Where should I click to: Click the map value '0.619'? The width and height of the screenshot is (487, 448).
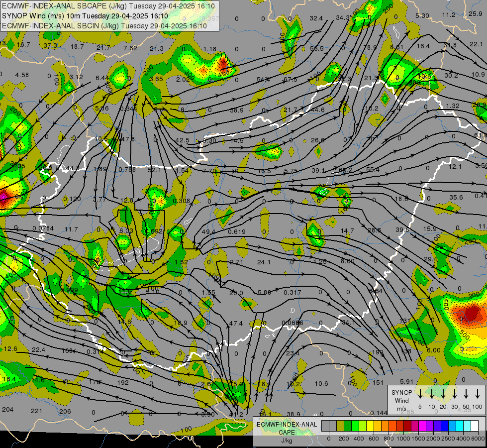(x=237, y=232)
